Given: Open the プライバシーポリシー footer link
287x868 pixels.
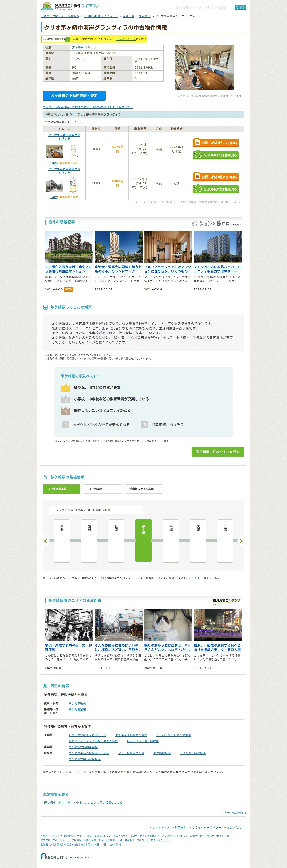Looking at the screenshot, I should pos(206,828).
